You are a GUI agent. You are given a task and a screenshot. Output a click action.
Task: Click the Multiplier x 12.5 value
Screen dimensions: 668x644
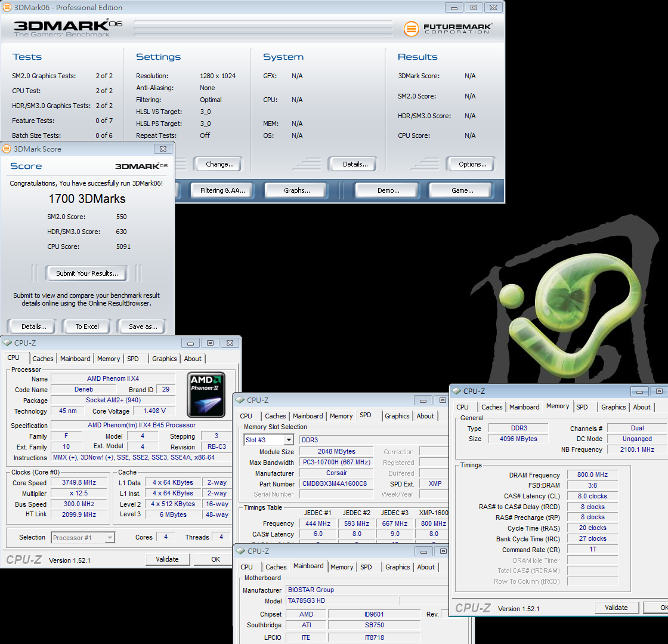coord(79,493)
